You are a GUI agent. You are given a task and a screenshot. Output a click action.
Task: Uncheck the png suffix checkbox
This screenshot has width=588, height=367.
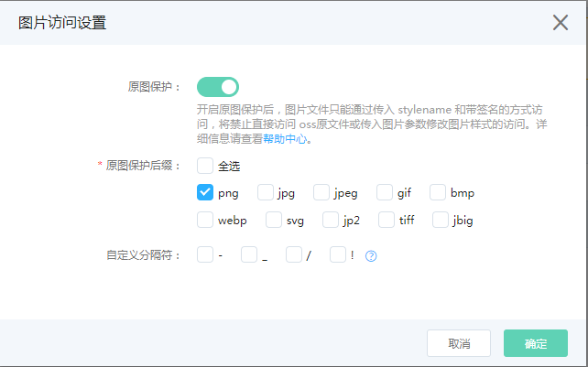205,192
